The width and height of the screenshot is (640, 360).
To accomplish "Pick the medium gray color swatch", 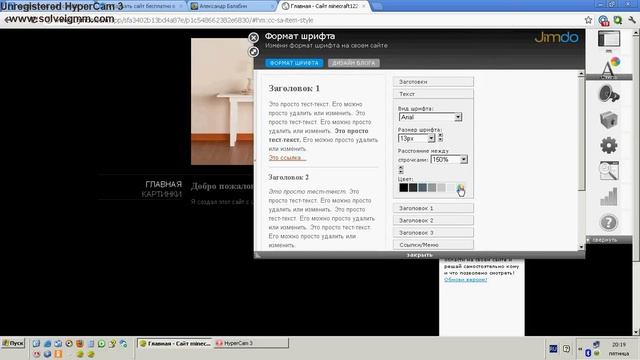I will [x=432, y=187].
